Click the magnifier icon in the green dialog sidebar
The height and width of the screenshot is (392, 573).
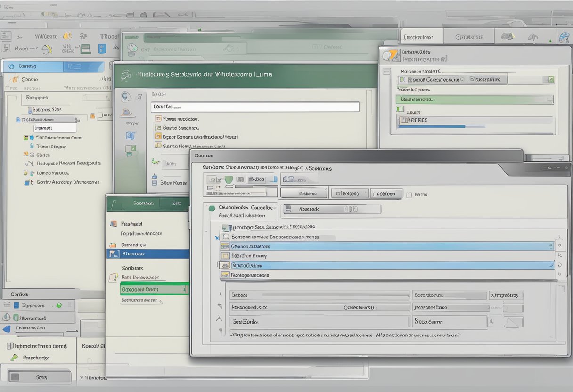coord(125,96)
